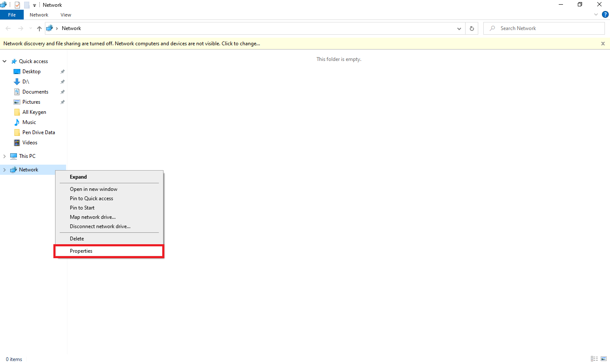Click the pin icon beside D:\

pos(62,82)
